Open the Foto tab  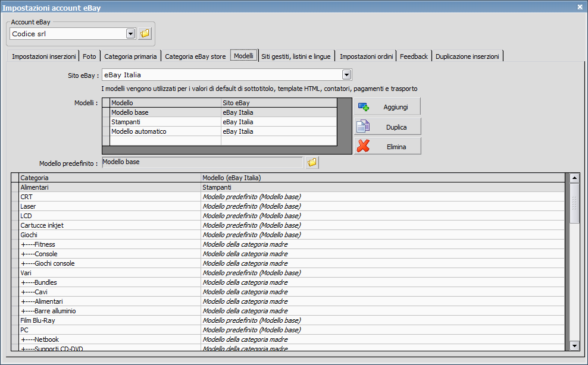(x=89, y=56)
